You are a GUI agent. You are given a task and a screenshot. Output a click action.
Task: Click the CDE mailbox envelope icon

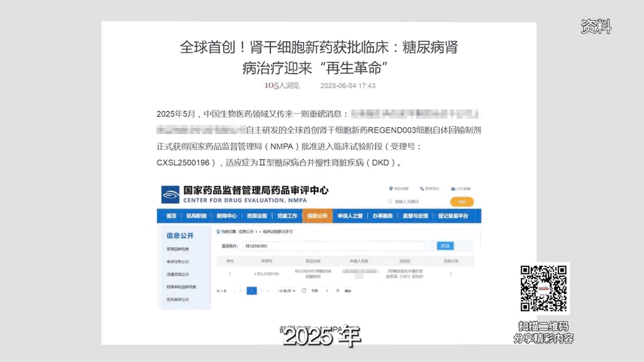[453, 189]
